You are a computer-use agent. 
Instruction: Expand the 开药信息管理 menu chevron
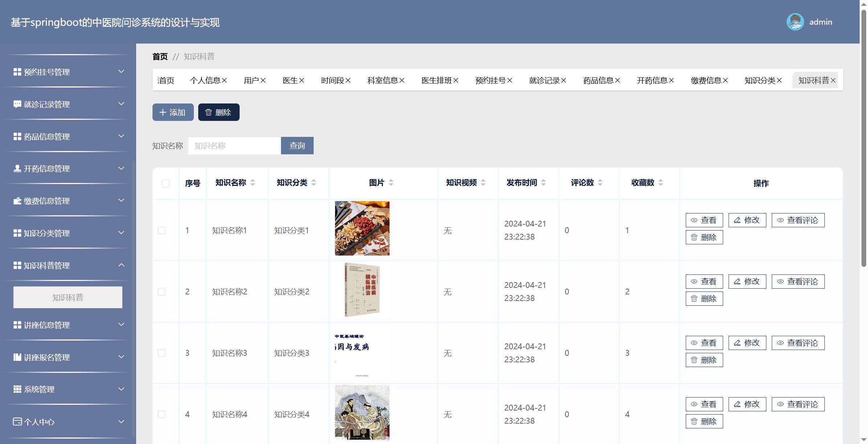(122, 168)
